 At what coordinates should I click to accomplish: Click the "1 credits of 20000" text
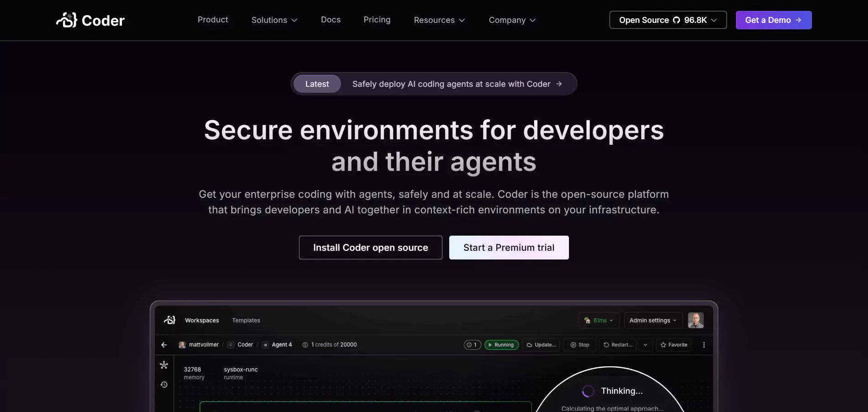pyautogui.click(x=334, y=345)
